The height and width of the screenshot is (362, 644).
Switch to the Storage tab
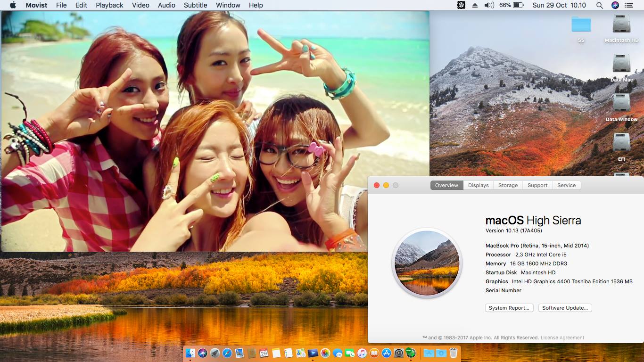(508, 185)
